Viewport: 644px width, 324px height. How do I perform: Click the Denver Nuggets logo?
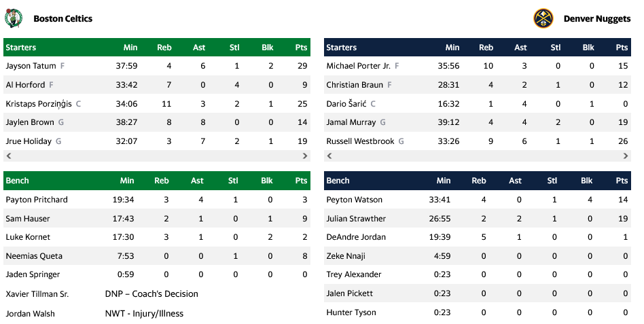[x=543, y=18]
